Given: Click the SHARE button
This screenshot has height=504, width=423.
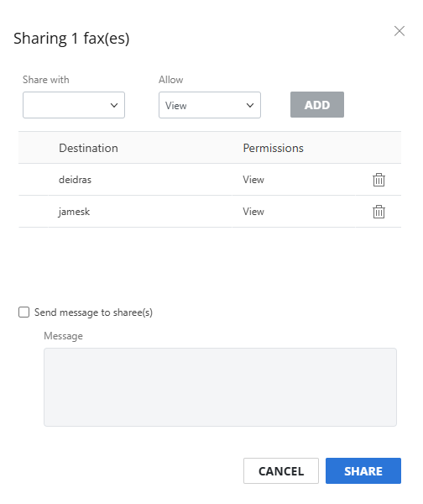Looking at the screenshot, I should click(x=363, y=471).
